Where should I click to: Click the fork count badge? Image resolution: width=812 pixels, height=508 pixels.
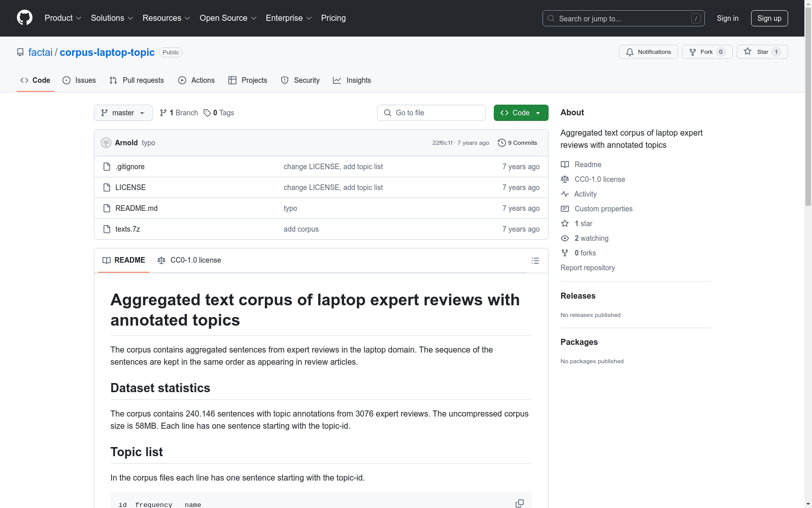[721, 52]
